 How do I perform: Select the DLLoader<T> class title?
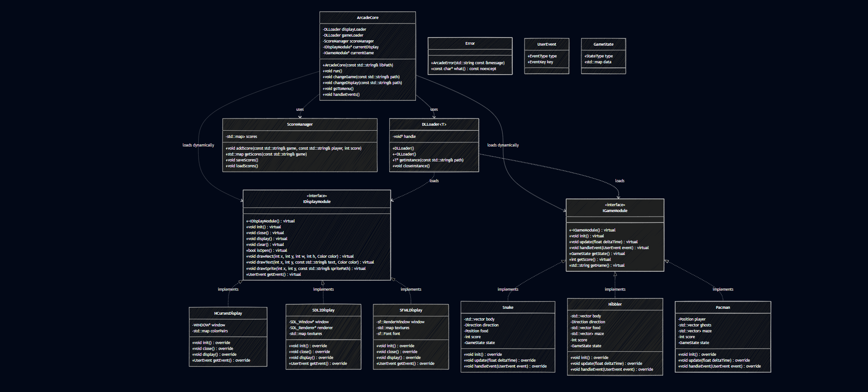434,124
